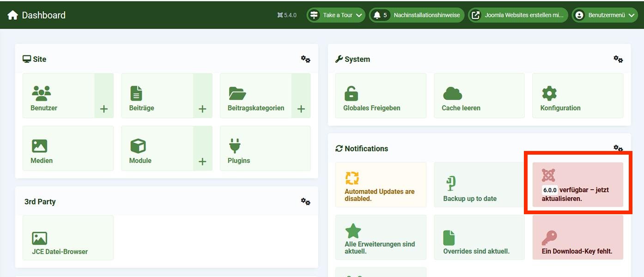Add a new Benutzer with plus
644x277 pixels.
tap(104, 109)
